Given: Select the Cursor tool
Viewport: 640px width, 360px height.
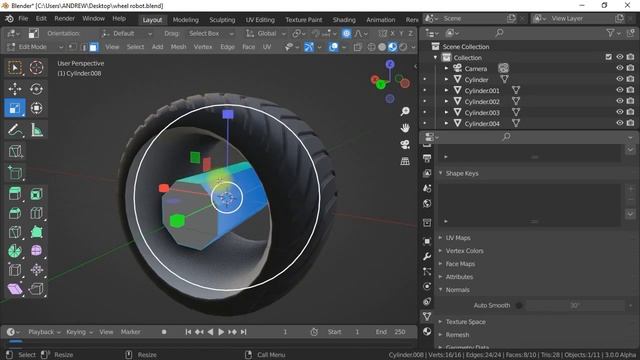Looking at the screenshot, I should click(36, 67).
